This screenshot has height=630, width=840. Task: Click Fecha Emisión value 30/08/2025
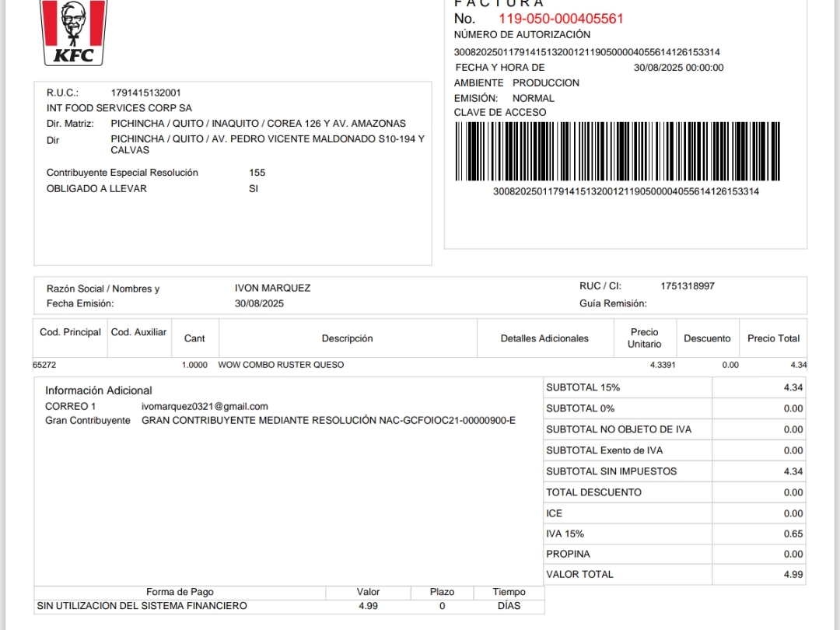tap(259, 303)
